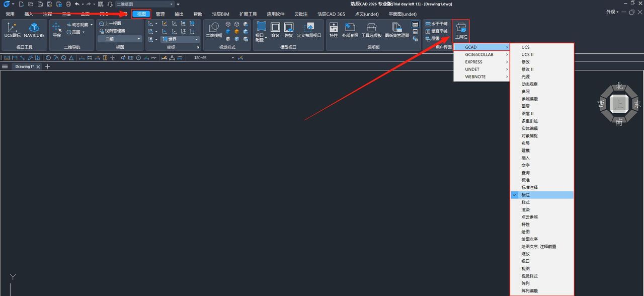Select 阵列编辑 in the toolbar list
Image resolution: width=644 pixels, height=296 pixels.
tap(542, 291)
